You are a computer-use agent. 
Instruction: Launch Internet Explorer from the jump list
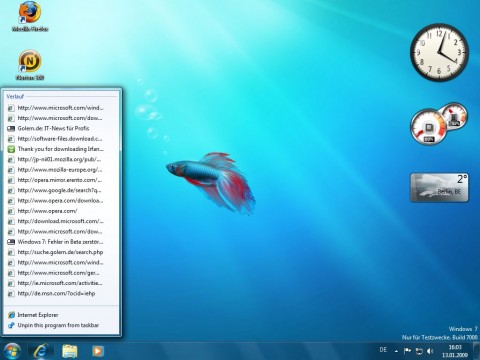(x=61, y=315)
